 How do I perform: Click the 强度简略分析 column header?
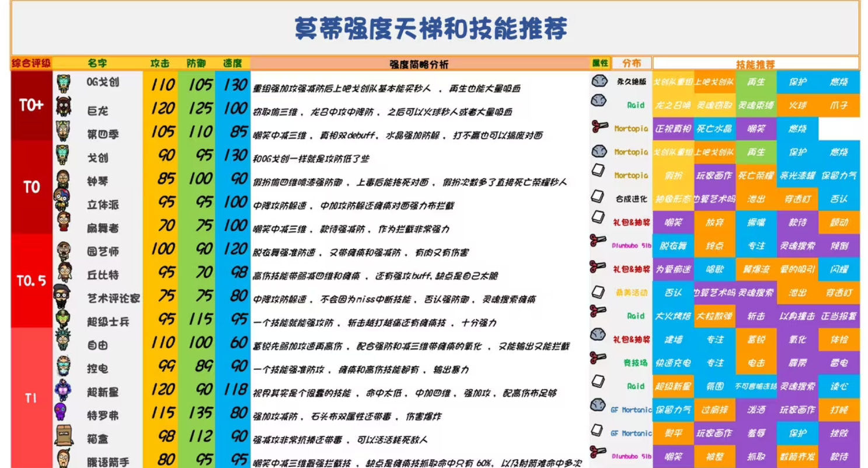coord(419,64)
